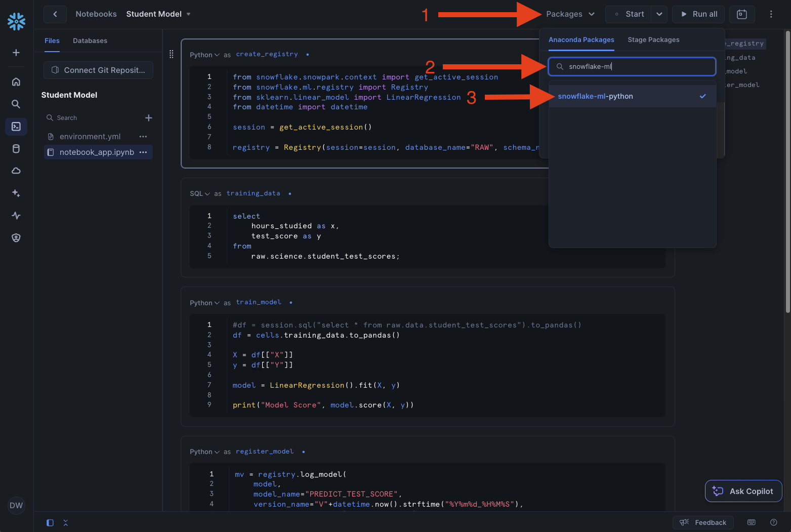Open the cloud Data Products icon
The height and width of the screenshot is (532, 791).
click(16, 171)
